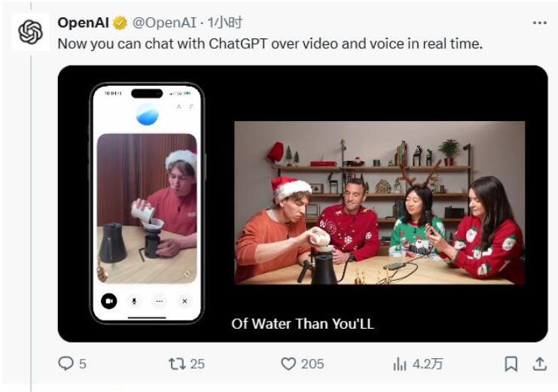Mute the microphone button in phone mockup
The image size is (558, 392).
click(135, 300)
